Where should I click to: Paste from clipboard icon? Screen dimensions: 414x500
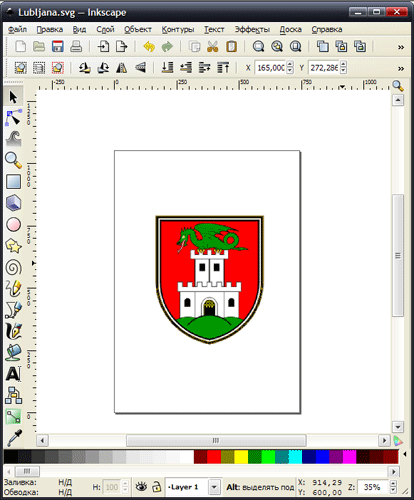[x=231, y=46]
